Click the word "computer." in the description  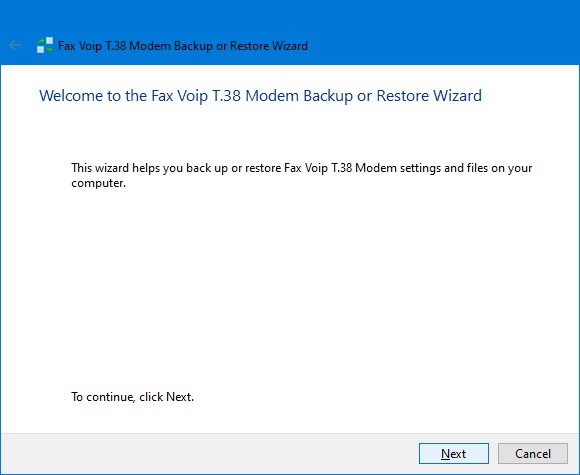coord(99,183)
